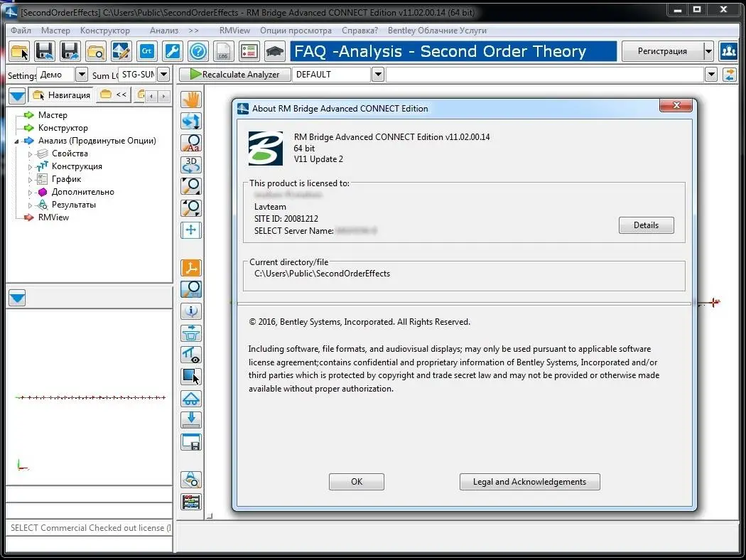Click the girder cross-section with arrow icon

[x=191, y=333]
